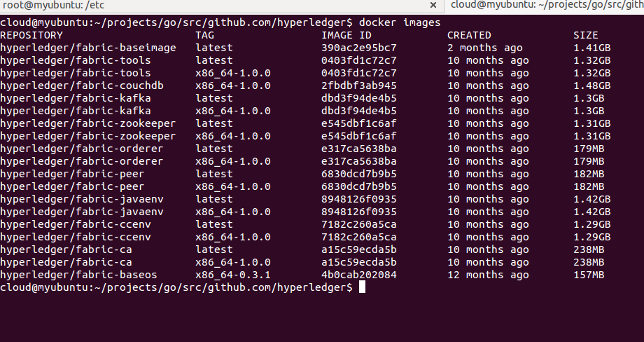This screenshot has width=644, height=342.
Task: Click the REPOSITORY column header
Action: (x=31, y=35)
